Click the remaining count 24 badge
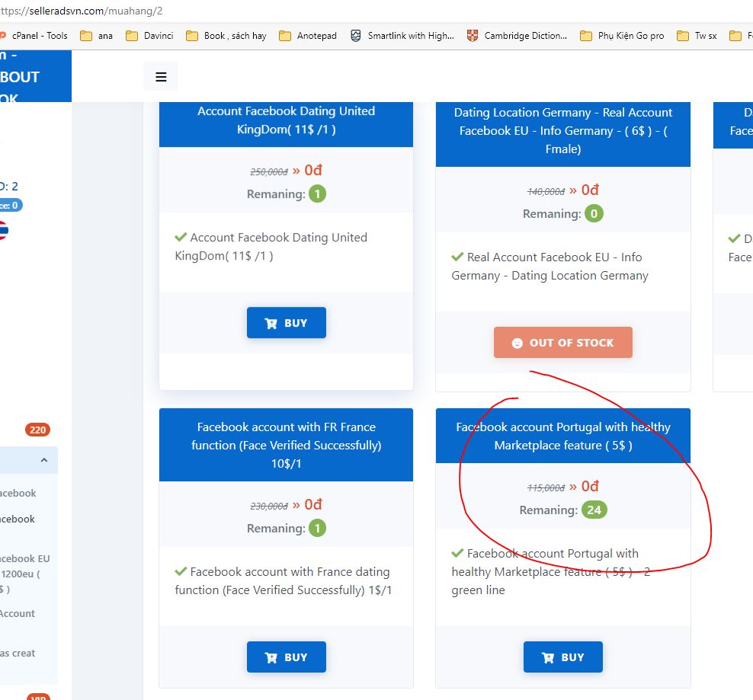Screen dimensions: 753x700 pyautogui.click(x=594, y=510)
